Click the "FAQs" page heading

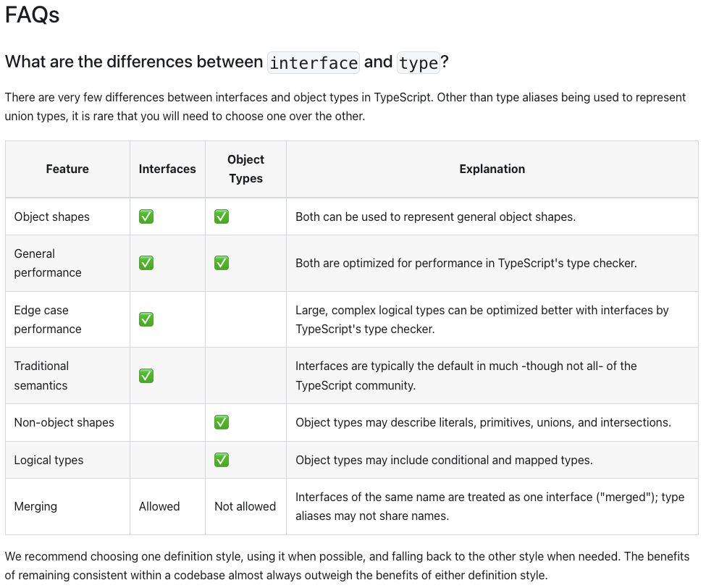tap(32, 15)
